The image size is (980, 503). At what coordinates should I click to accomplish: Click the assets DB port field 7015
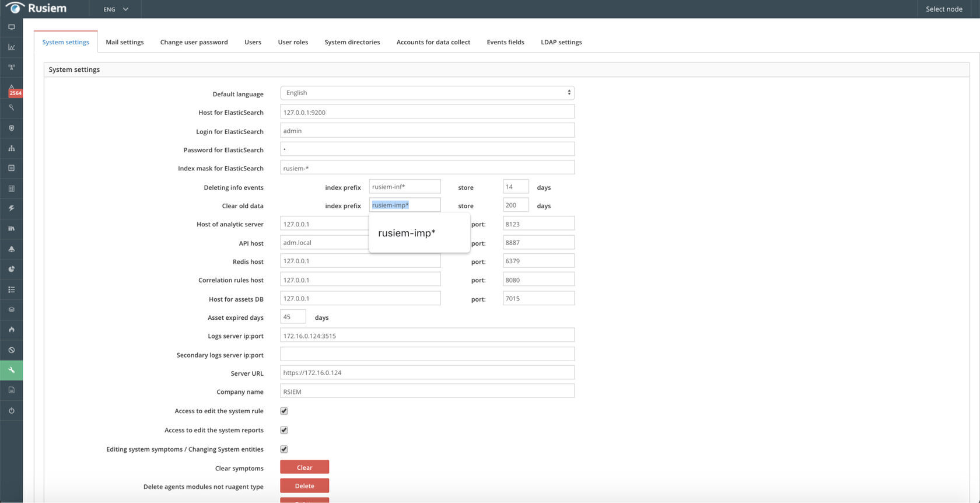[x=538, y=298]
